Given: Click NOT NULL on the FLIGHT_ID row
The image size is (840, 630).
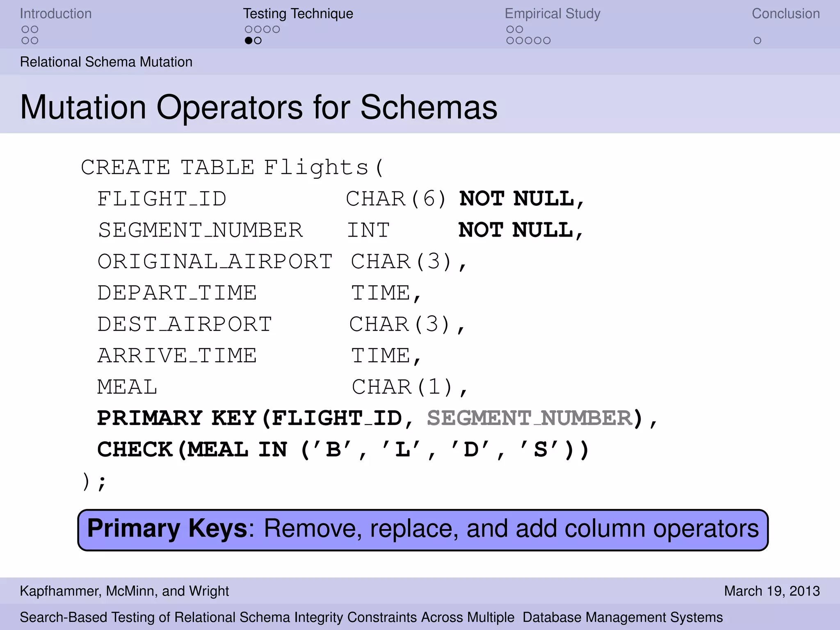Looking at the screenshot, I should click(521, 199).
